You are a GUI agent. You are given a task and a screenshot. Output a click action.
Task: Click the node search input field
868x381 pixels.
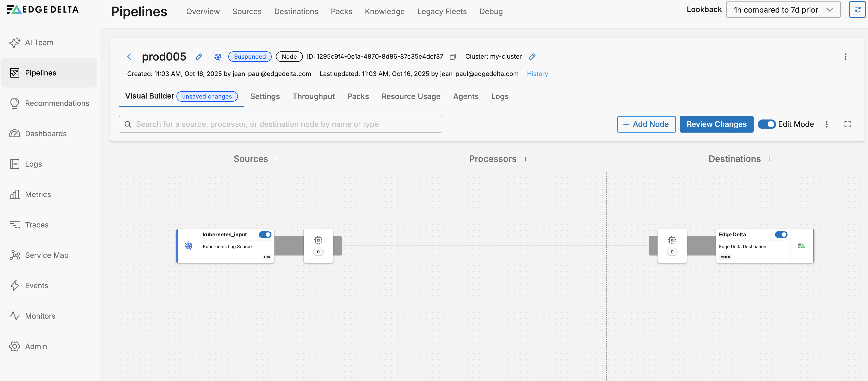280,124
